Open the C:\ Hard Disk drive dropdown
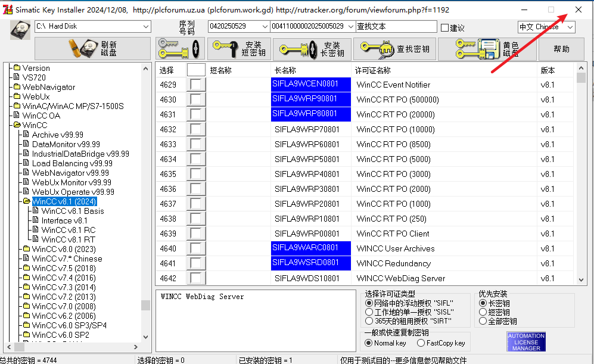 146,27
